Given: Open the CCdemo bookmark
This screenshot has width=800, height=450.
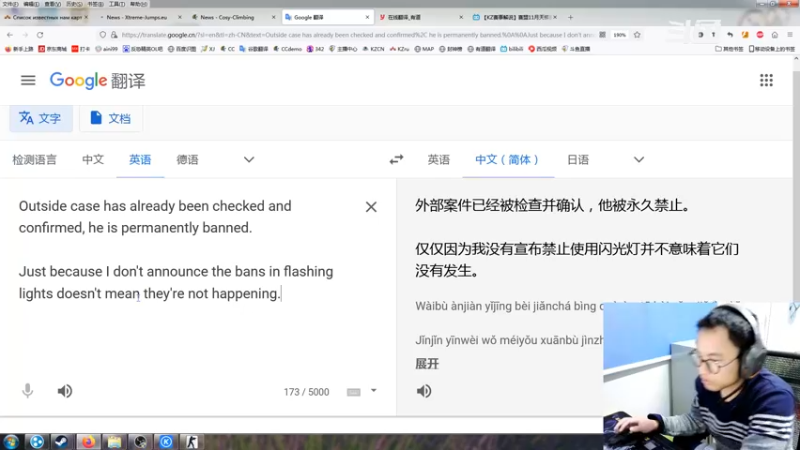Looking at the screenshot, I should click(287, 49).
